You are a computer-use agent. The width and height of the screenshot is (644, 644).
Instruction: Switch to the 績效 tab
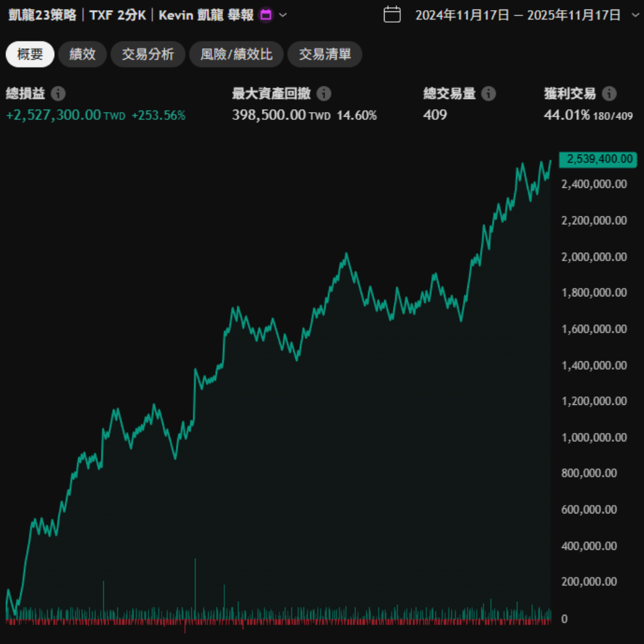click(82, 54)
